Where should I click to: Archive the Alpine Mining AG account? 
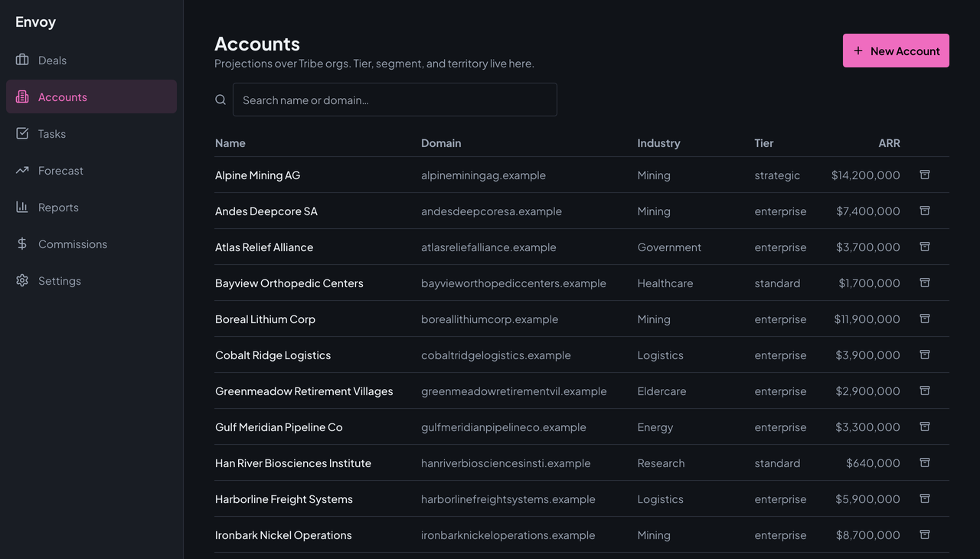(925, 175)
